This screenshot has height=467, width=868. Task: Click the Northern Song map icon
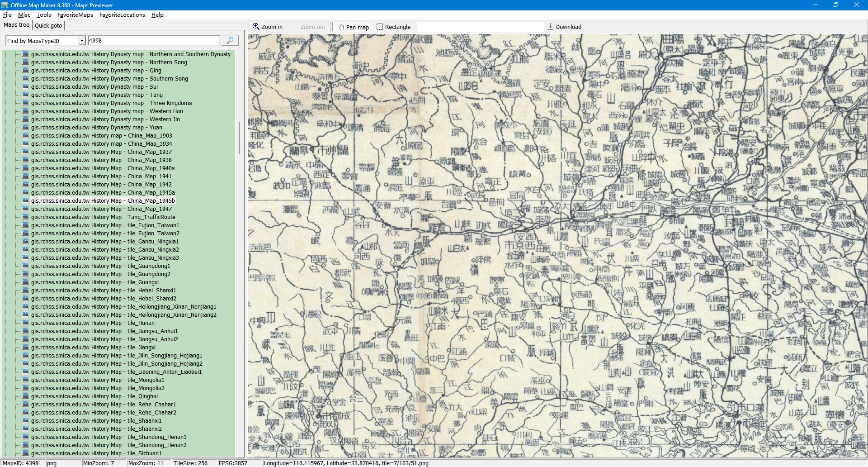click(25, 62)
